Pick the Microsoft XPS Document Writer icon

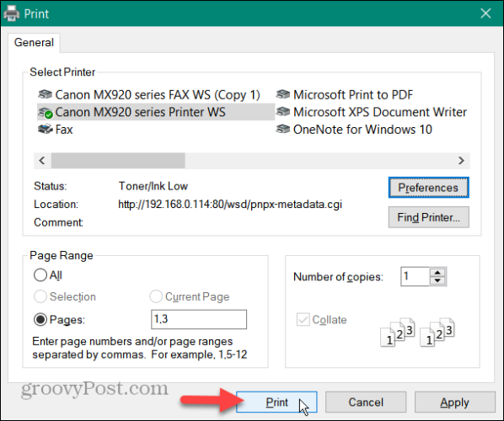[283, 112]
